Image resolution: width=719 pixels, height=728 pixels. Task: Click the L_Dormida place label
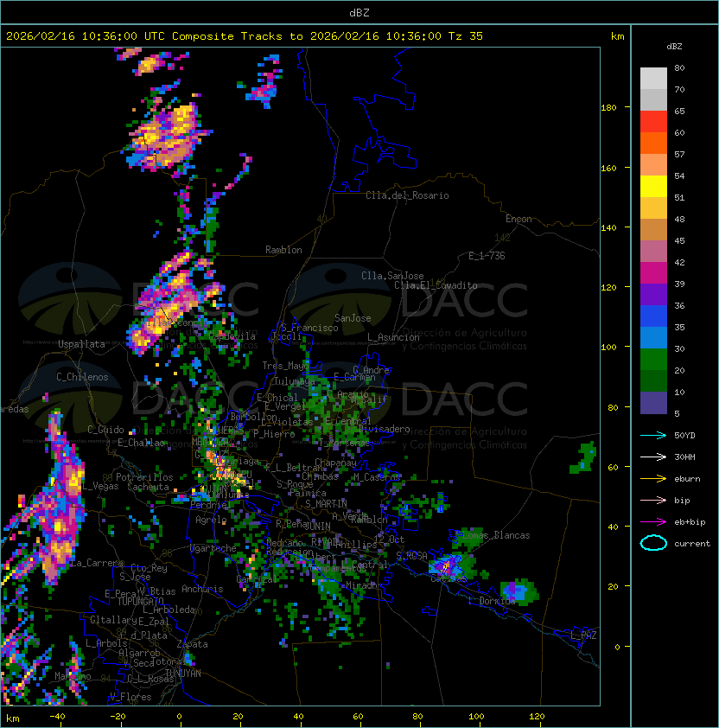[492, 601]
